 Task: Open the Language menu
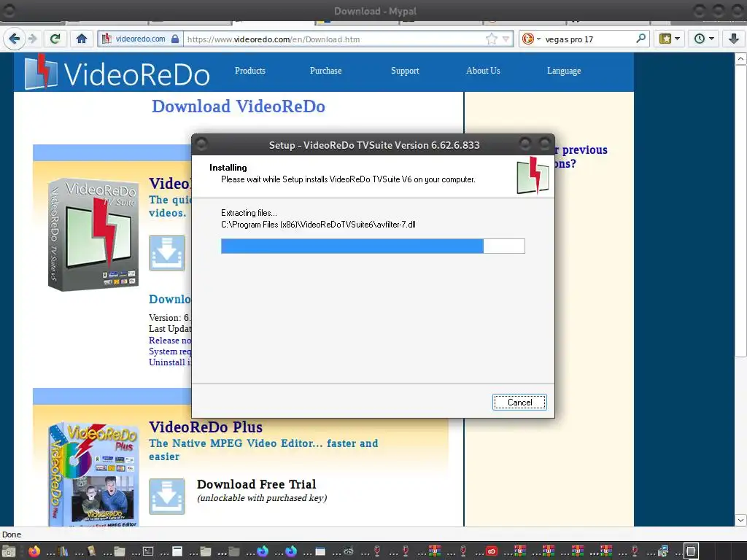pyautogui.click(x=564, y=71)
